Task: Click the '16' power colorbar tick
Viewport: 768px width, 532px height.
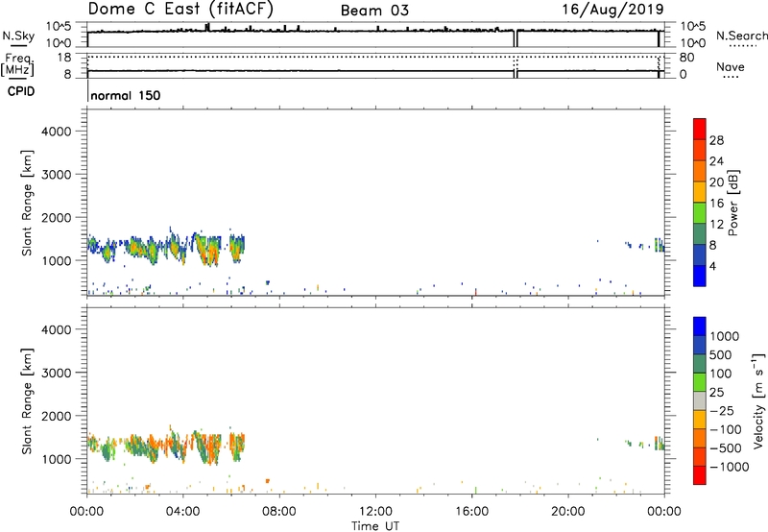Action: click(x=716, y=204)
